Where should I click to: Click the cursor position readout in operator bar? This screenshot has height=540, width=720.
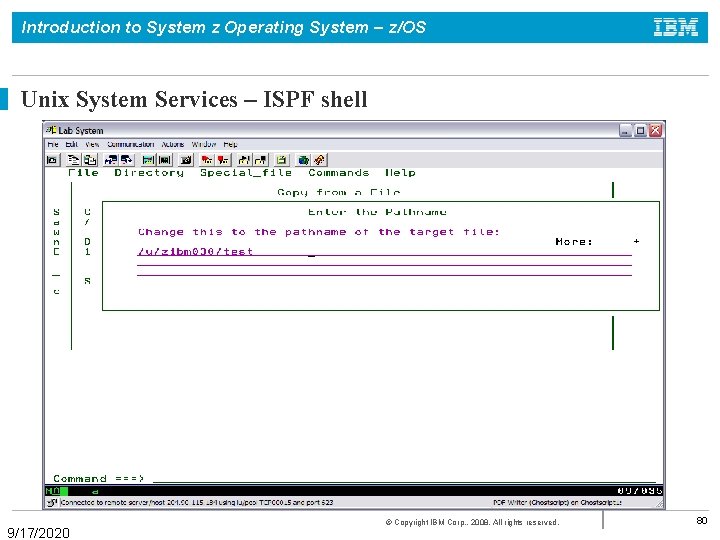click(x=639, y=491)
